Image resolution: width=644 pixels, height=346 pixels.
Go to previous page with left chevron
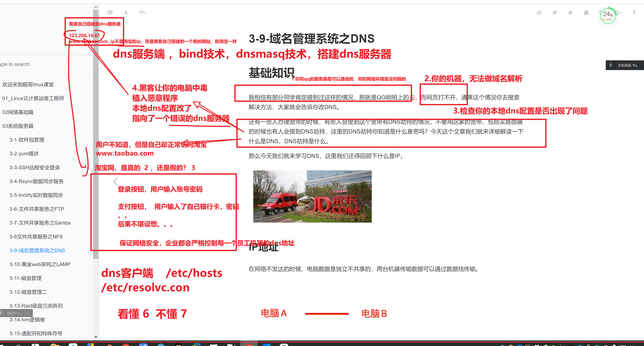coord(116,181)
